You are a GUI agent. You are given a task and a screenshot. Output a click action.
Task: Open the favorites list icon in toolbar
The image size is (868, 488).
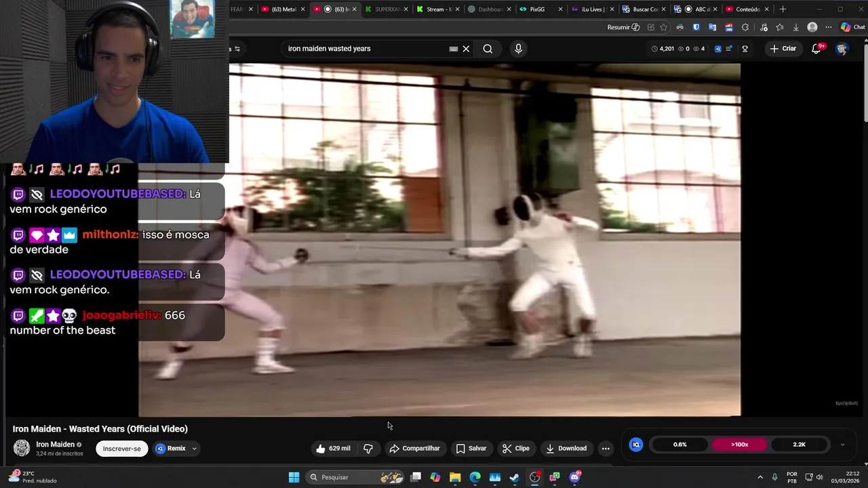(x=780, y=27)
